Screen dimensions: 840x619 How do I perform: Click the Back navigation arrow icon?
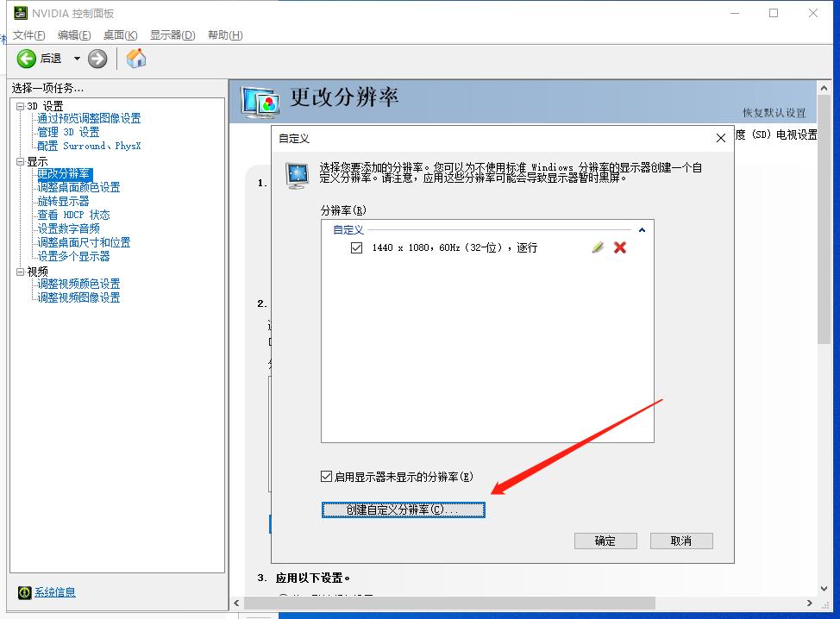[x=26, y=59]
